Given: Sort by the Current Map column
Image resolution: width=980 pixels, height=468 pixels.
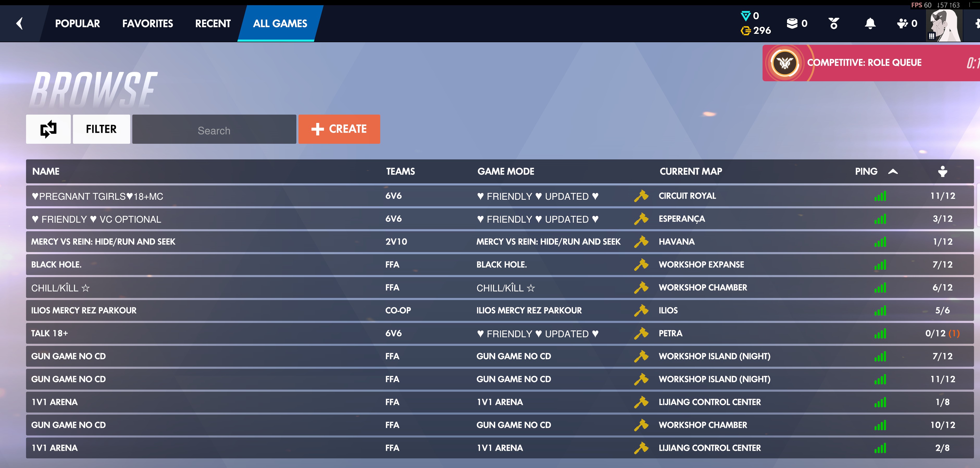Looking at the screenshot, I should coord(691,172).
